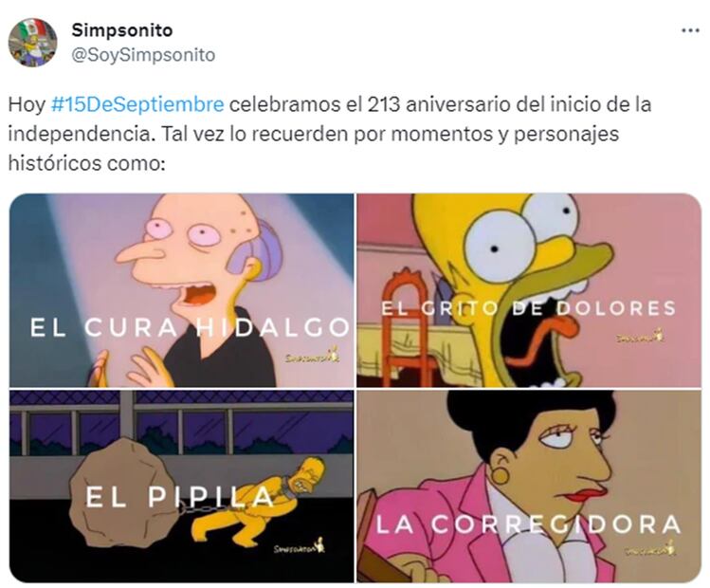This screenshot has width=710, height=588.
Task: Click the EL GRITO DE DOLORES caption
Action: pos(528,308)
